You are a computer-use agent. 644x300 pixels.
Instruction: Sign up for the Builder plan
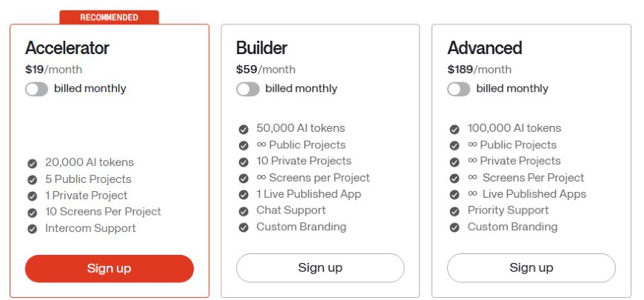click(321, 268)
